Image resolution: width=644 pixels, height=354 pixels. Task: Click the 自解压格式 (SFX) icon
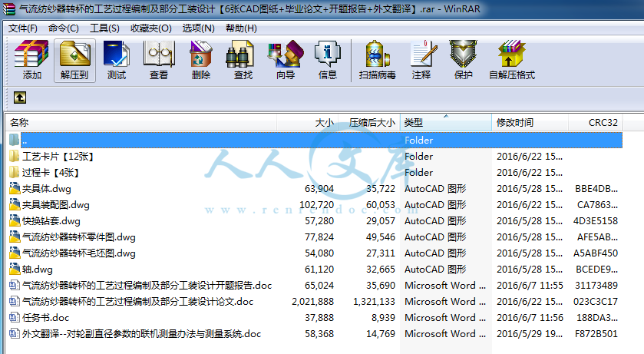(x=512, y=54)
